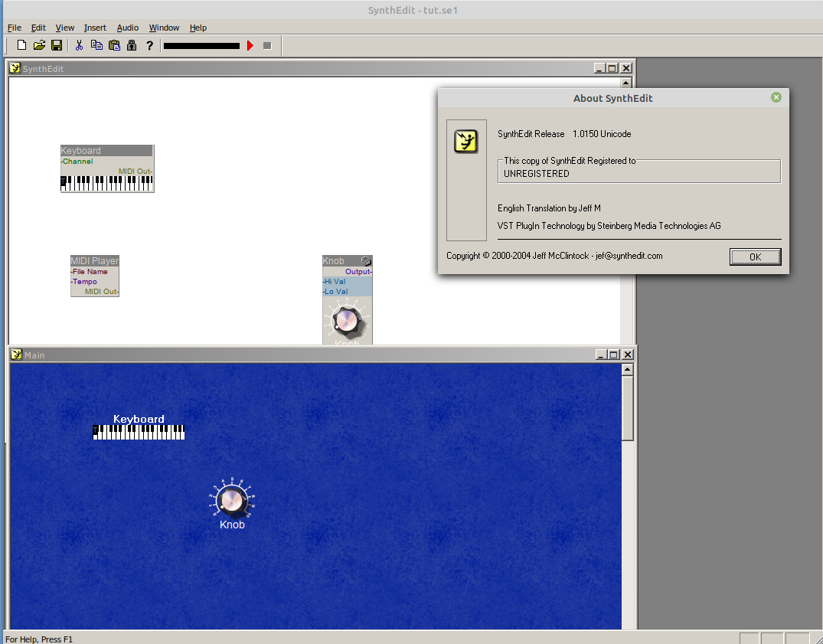This screenshot has height=644, width=823.
Task: Click the SynthEdit Release 1.0150 Unicode text
Action: click(x=564, y=134)
